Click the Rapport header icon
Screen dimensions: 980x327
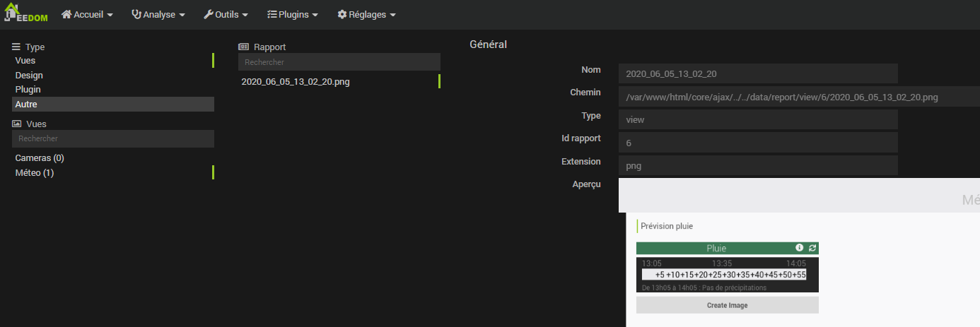243,47
